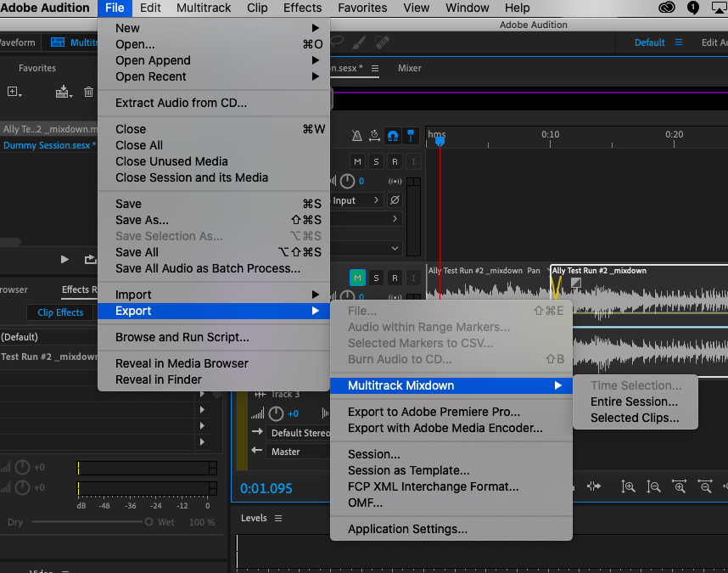Adjust the first track volume knob

click(347, 181)
